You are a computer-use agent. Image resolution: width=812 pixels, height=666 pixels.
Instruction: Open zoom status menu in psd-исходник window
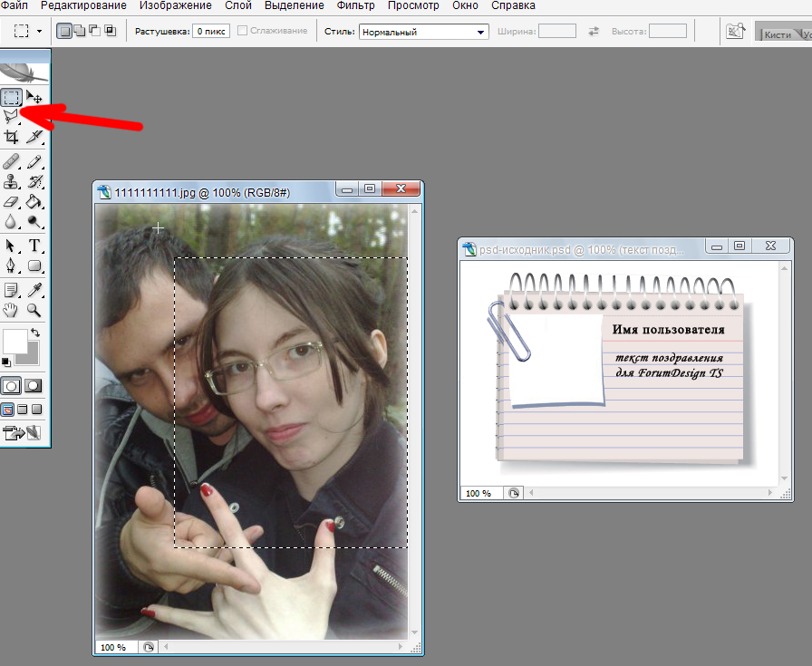point(514,493)
